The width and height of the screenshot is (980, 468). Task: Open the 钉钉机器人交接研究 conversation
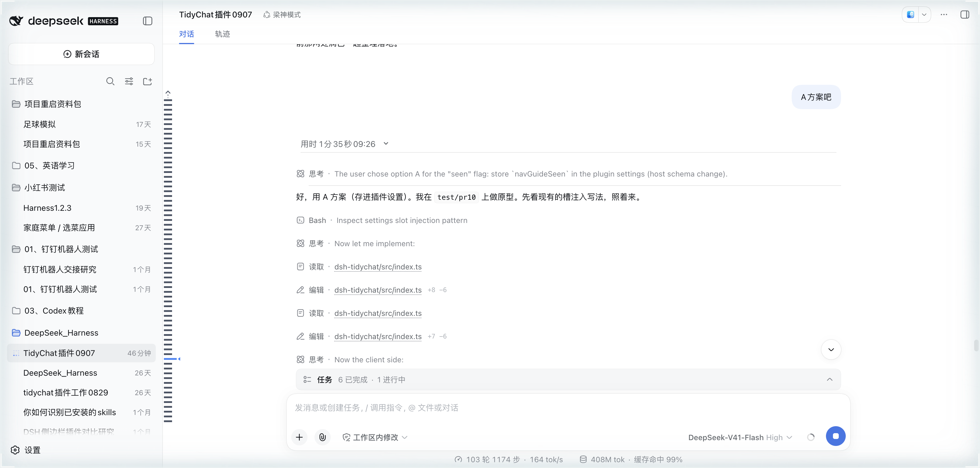(x=81, y=269)
